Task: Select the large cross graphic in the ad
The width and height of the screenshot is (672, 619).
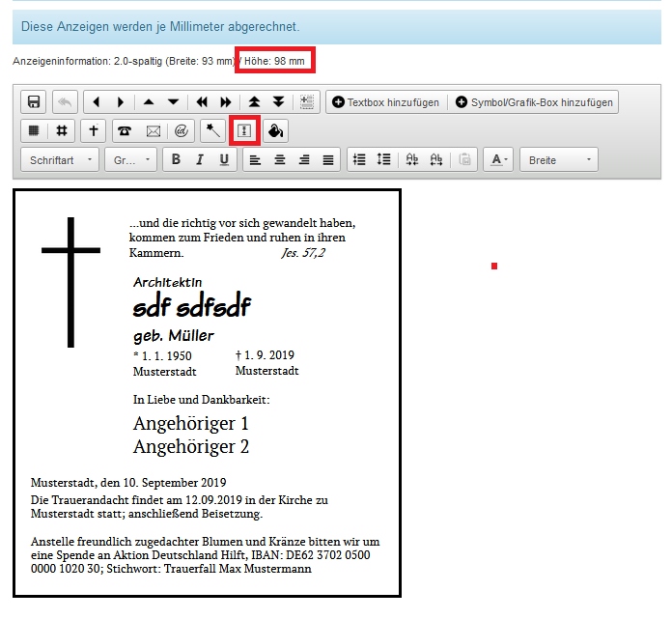Action: [x=70, y=282]
